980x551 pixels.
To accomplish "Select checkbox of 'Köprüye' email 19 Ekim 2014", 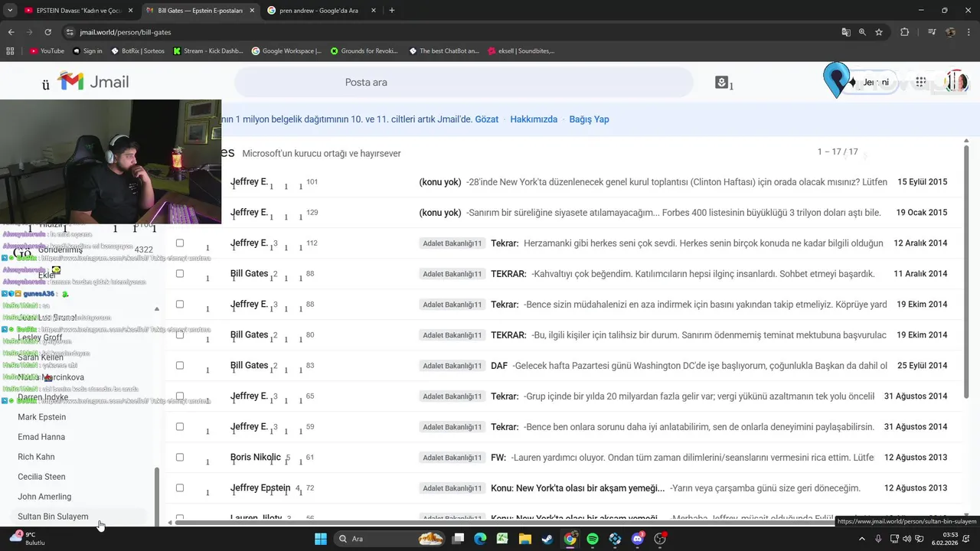I will tap(180, 305).
